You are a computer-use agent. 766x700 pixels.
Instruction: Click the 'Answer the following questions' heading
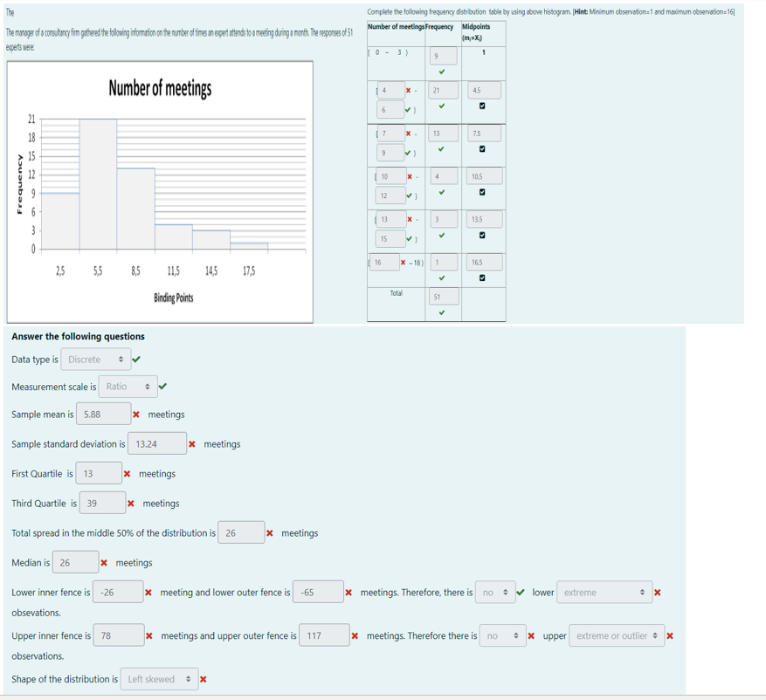coord(78,336)
